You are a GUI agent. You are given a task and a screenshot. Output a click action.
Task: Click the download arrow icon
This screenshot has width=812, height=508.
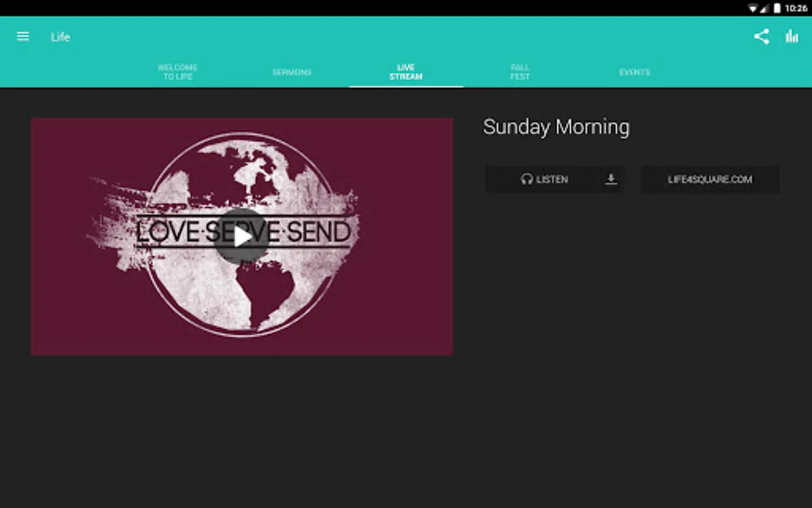pyautogui.click(x=611, y=179)
